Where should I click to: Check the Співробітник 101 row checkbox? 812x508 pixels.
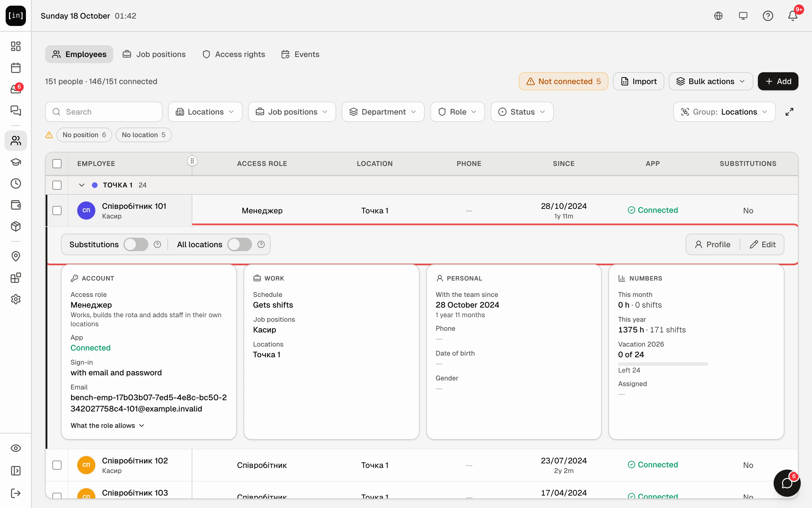57,211
